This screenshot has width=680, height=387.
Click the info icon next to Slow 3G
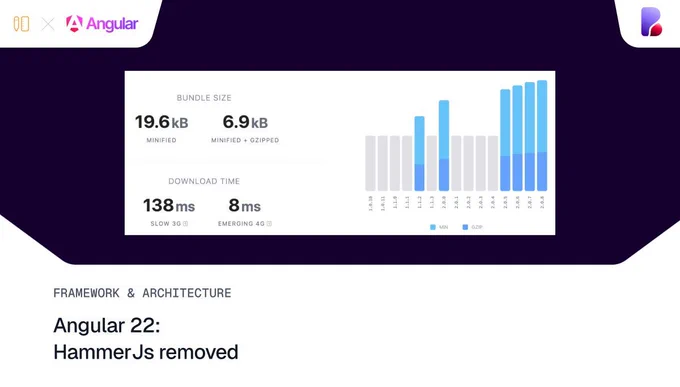[185, 223]
